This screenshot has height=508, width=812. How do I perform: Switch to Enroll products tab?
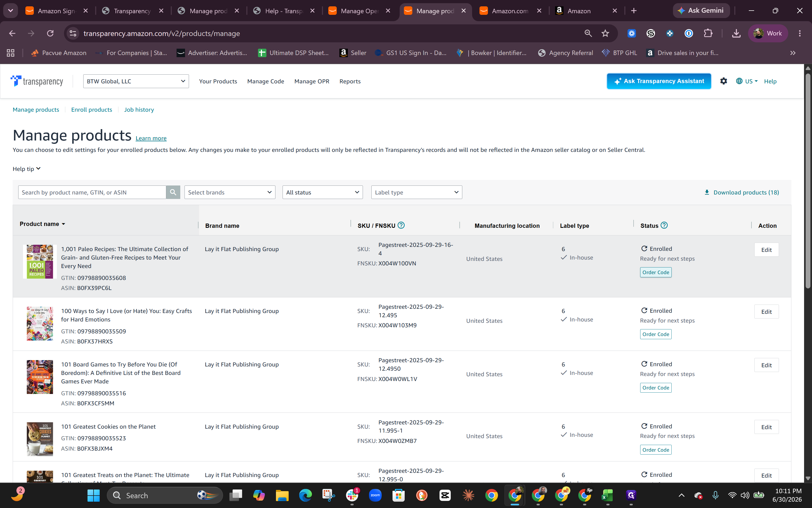pos(92,110)
